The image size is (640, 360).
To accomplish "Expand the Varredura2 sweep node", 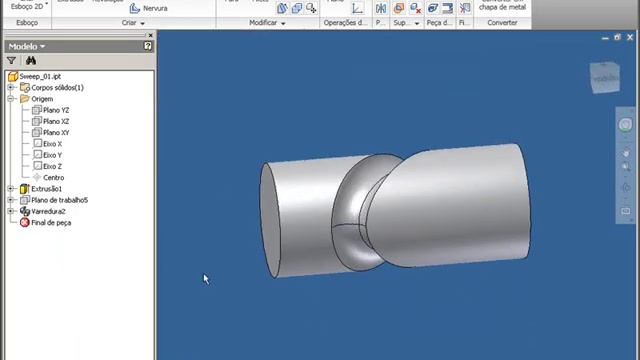I will click(x=11, y=211).
